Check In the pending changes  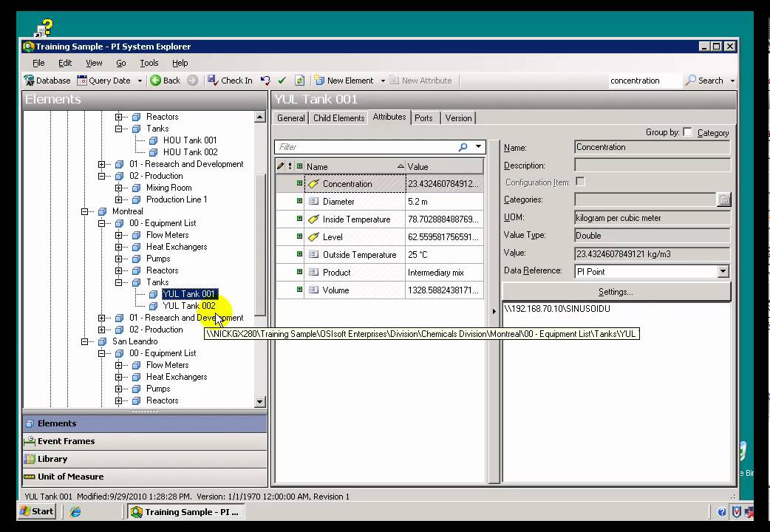[x=230, y=81]
